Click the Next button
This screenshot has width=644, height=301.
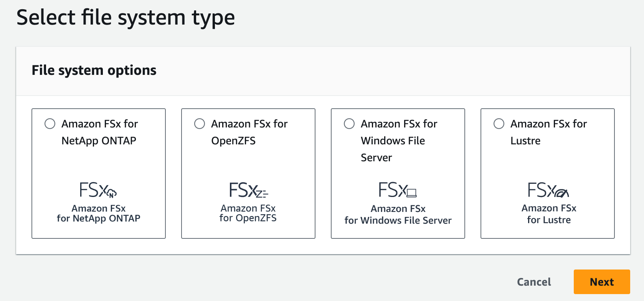coord(601,282)
